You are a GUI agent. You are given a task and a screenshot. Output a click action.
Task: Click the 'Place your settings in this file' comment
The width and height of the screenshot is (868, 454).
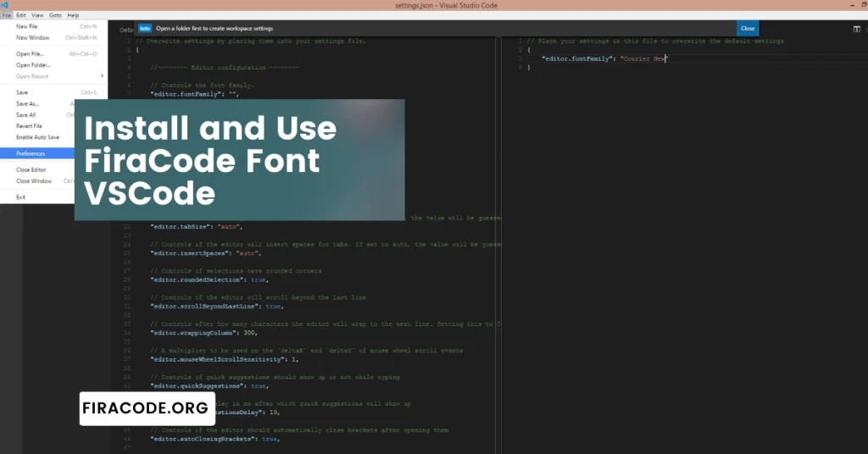[655, 41]
